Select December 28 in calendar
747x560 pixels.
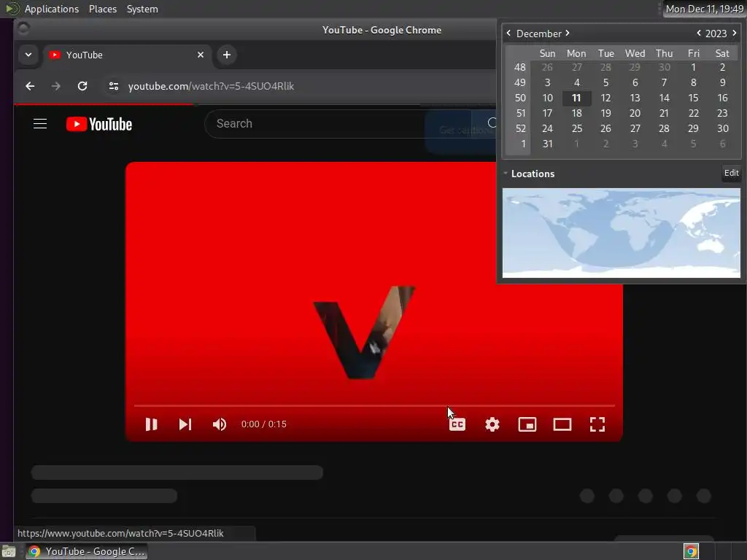tap(664, 128)
